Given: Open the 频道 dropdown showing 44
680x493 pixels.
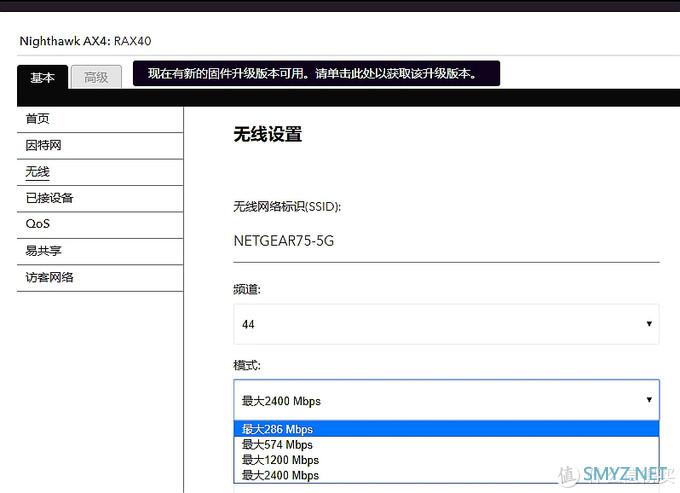Looking at the screenshot, I should click(x=446, y=324).
